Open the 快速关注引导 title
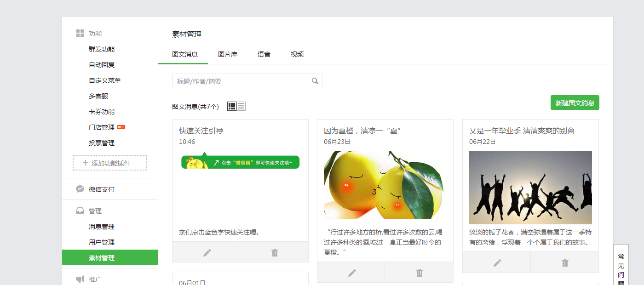The width and height of the screenshot is (644, 285). (201, 131)
